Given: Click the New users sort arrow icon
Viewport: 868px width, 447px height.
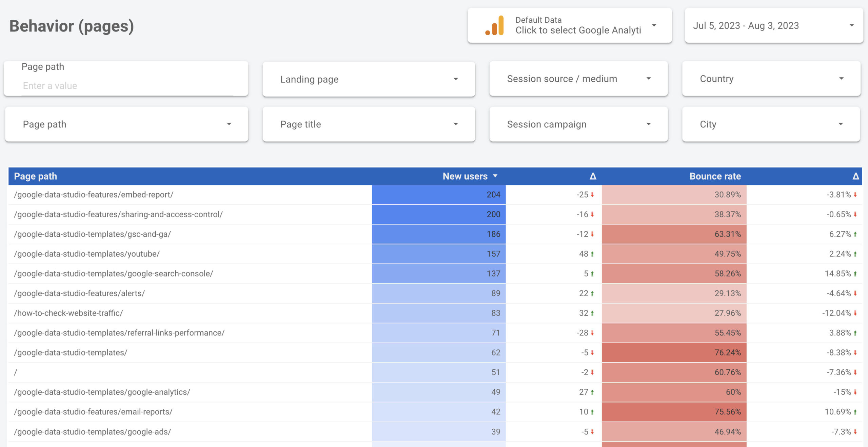Looking at the screenshot, I should (x=495, y=176).
